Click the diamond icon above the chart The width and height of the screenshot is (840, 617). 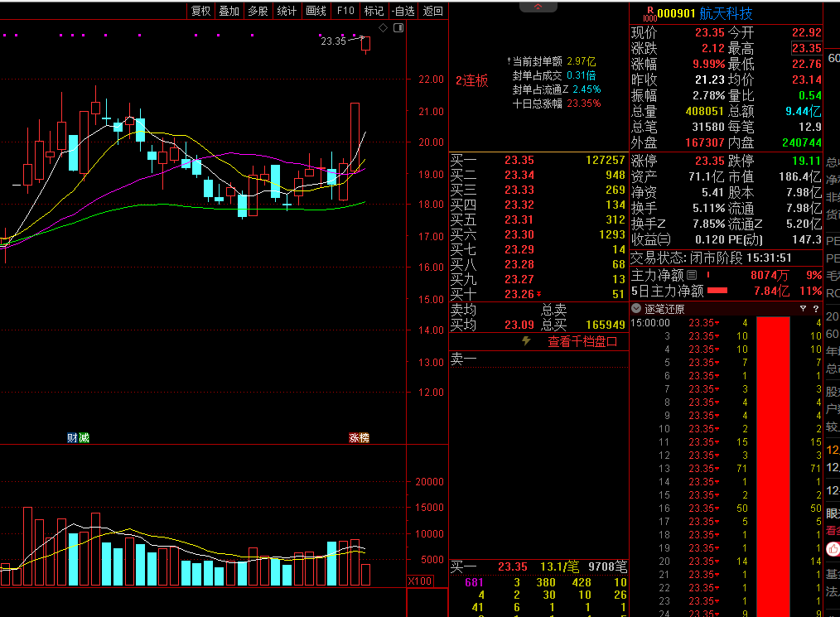(x=383, y=28)
